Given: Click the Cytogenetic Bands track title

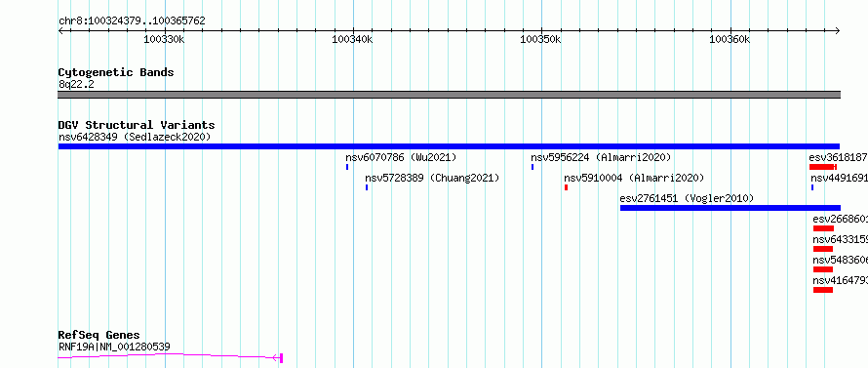Looking at the screenshot, I should [116, 72].
